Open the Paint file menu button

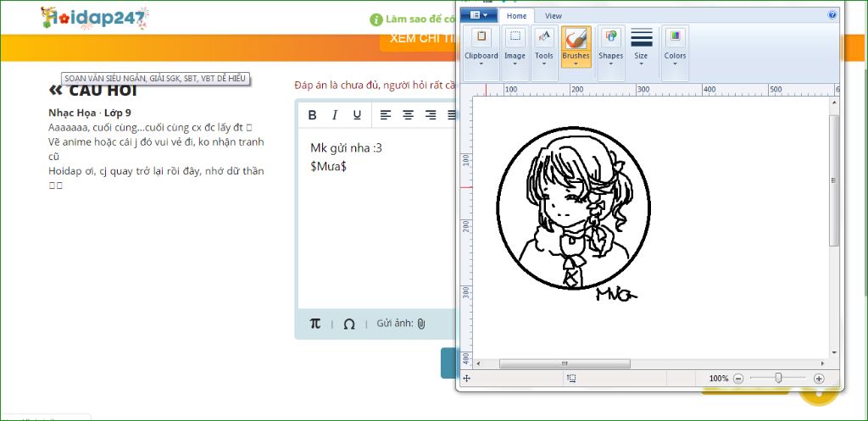(478, 15)
